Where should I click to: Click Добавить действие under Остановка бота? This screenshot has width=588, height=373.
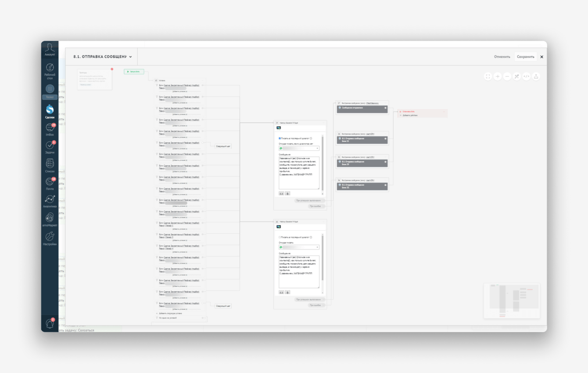click(x=410, y=116)
